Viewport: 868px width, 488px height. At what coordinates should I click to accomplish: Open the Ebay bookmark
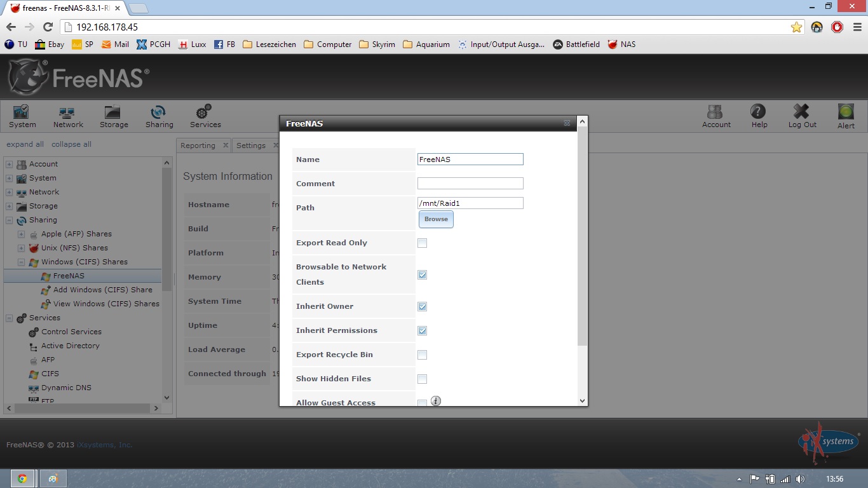50,44
